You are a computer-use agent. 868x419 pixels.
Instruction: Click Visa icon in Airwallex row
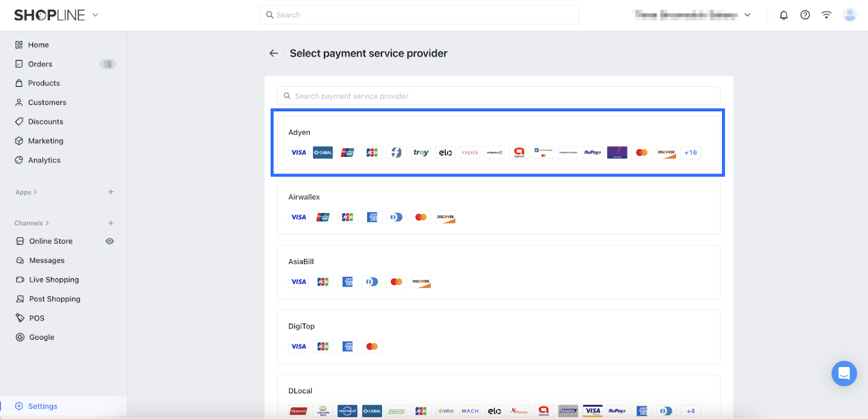point(298,217)
